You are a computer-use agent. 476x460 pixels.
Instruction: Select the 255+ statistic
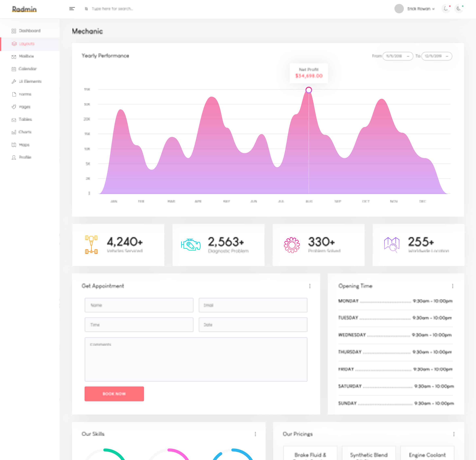pyautogui.click(x=421, y=242)
